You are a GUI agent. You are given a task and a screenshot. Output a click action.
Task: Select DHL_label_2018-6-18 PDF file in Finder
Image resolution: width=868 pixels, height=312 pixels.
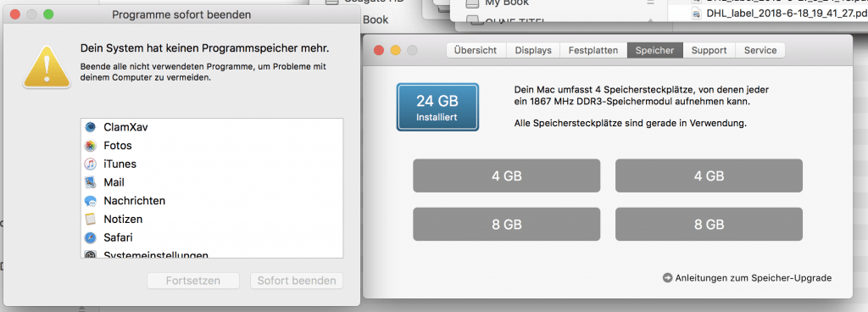click(x=780, y=14)
